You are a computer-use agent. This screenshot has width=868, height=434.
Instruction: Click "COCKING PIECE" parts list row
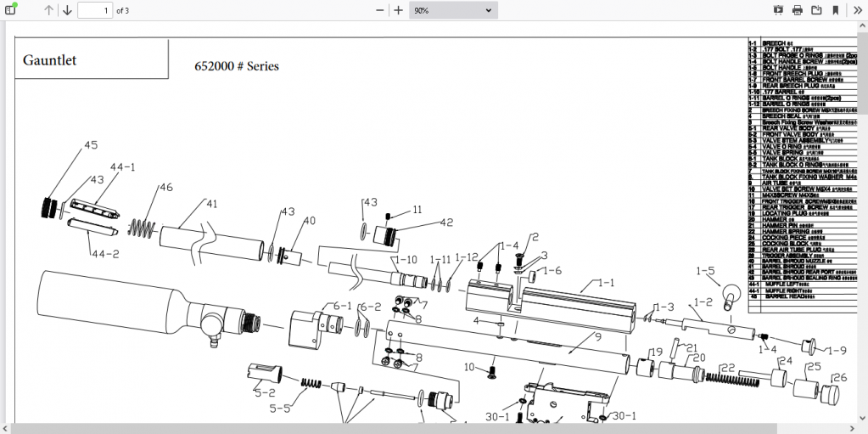click(x=803, y=237)
